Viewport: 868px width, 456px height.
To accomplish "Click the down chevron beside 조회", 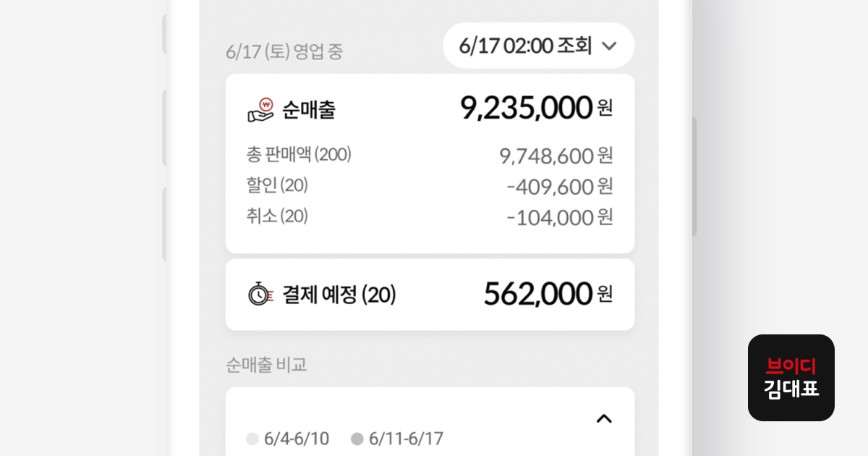I will 609,46.
